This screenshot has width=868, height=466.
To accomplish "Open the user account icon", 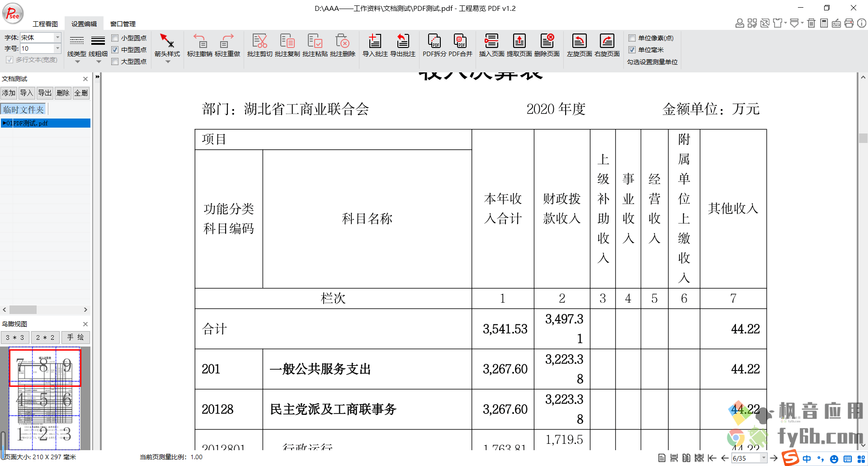I will pos(740,23).
